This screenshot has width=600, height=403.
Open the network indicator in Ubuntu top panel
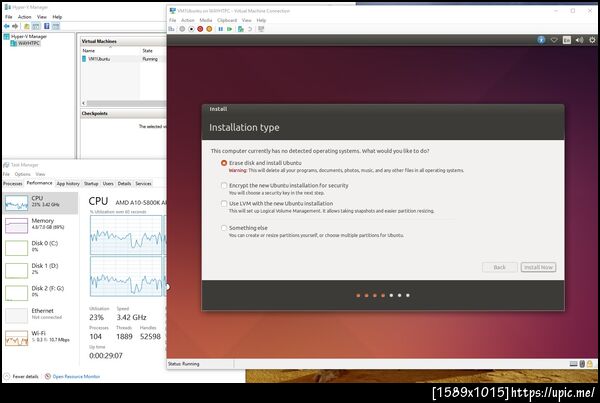(x=554, y=40)
